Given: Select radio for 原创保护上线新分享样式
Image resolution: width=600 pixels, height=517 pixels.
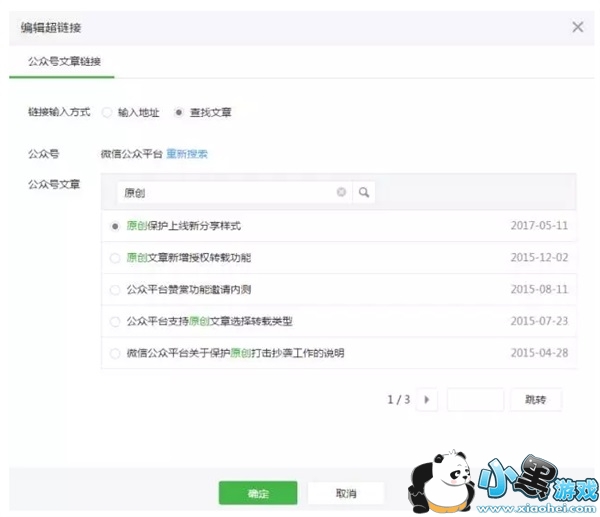Looking at the screenshot, I should tap(115, 226).
